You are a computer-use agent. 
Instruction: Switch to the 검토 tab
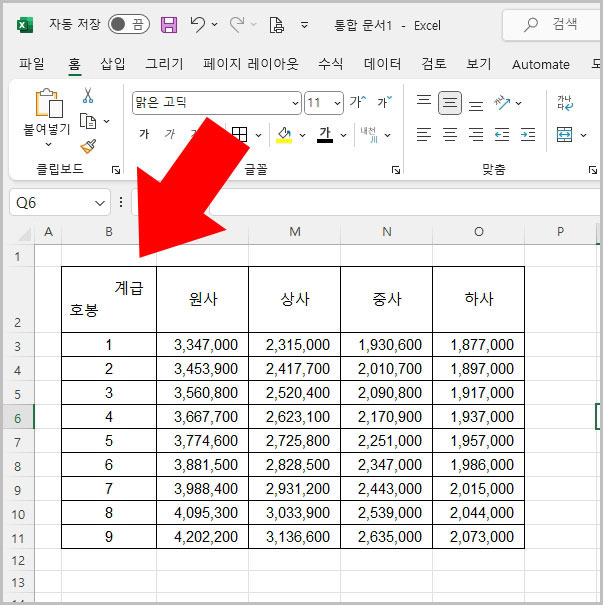pos(434,64)
